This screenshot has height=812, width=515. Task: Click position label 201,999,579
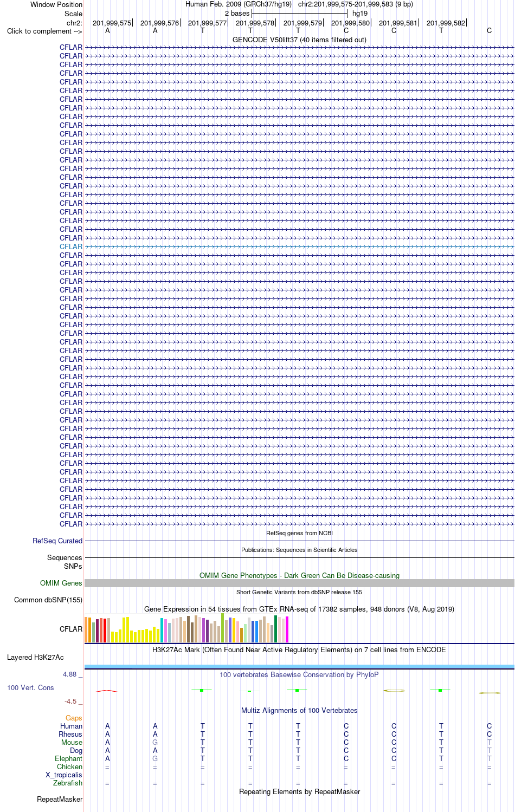click(x=302, y=23)
